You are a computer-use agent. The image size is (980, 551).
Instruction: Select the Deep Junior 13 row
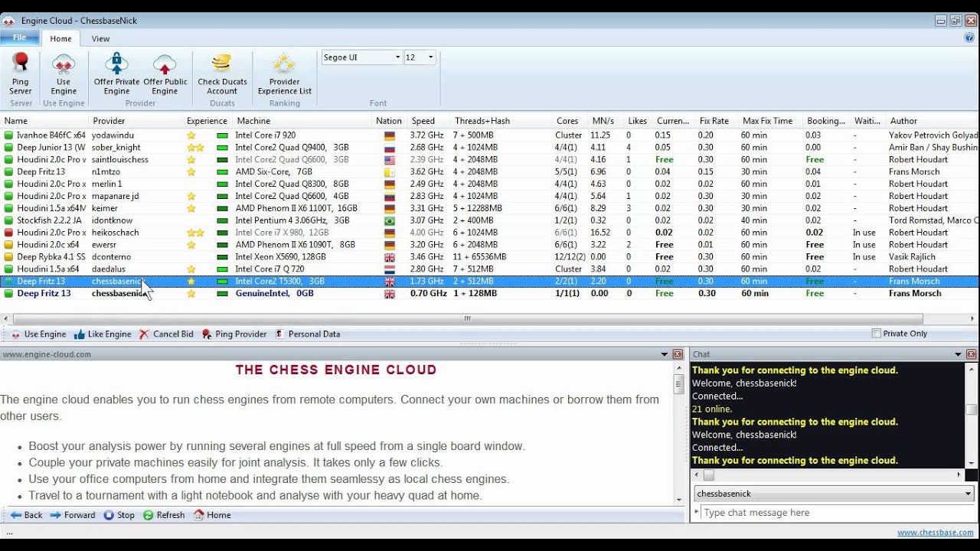490,148
